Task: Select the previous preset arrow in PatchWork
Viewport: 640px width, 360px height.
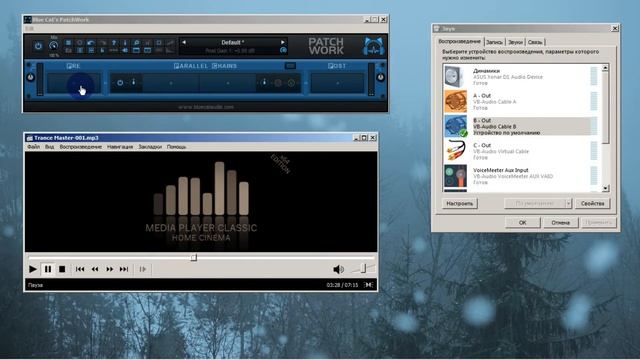Action: coord(184,42)
